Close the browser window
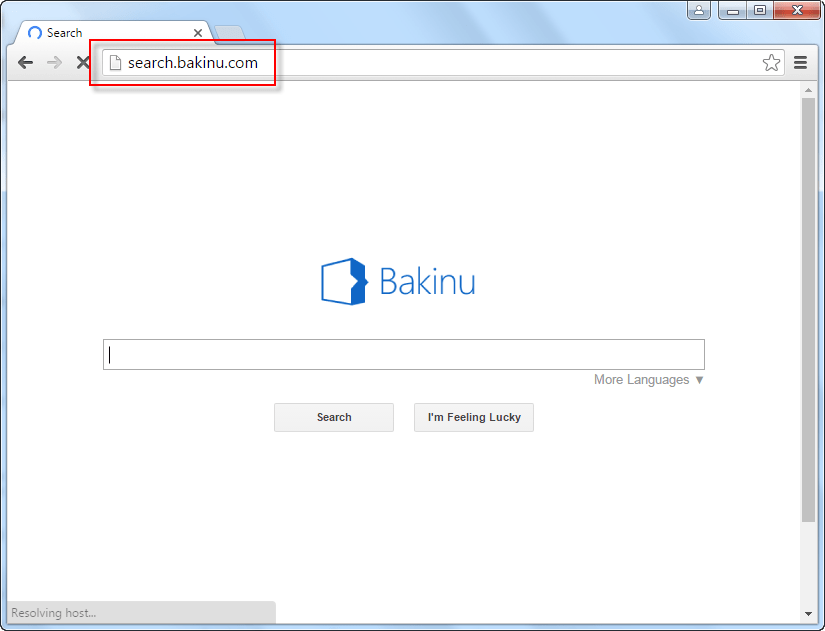The image size is (825, 631). [797, 10]
